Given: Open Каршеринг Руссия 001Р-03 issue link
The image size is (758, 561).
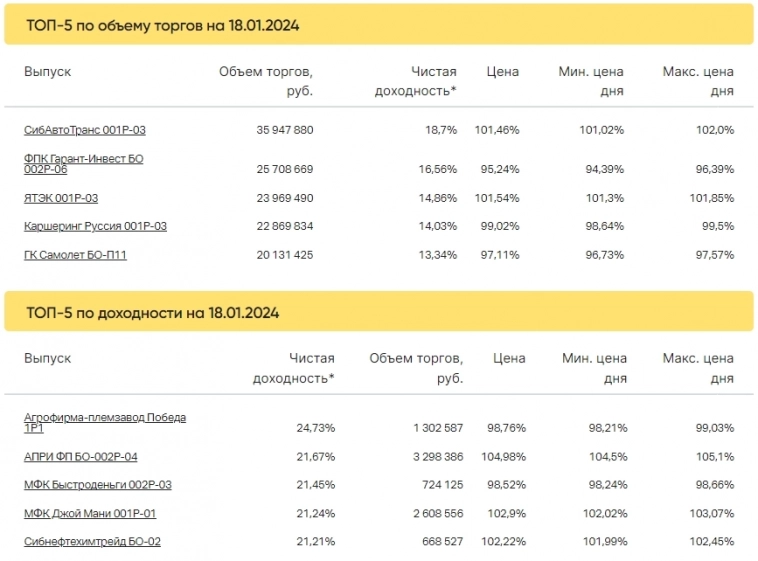Looking at the screenshot, I should click(x=95, y=226).
